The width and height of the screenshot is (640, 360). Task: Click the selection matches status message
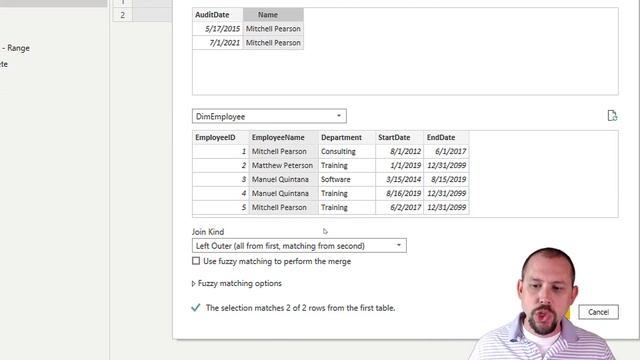click(x=300, y=308)
